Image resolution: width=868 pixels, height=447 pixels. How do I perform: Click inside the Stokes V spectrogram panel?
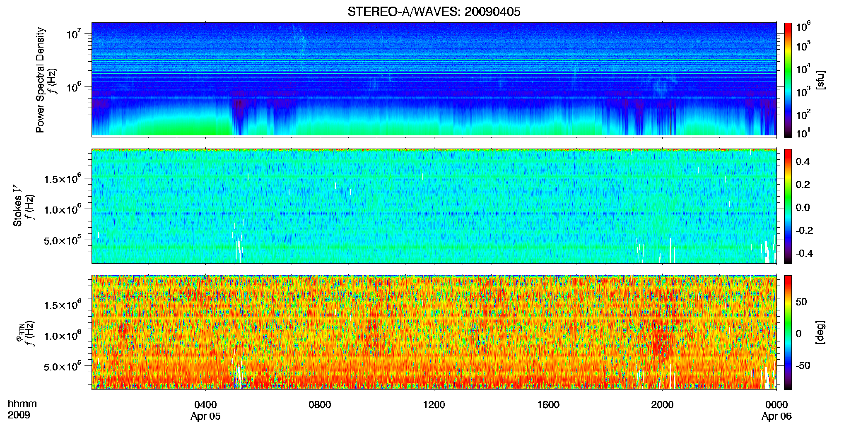tap(434, 206)
